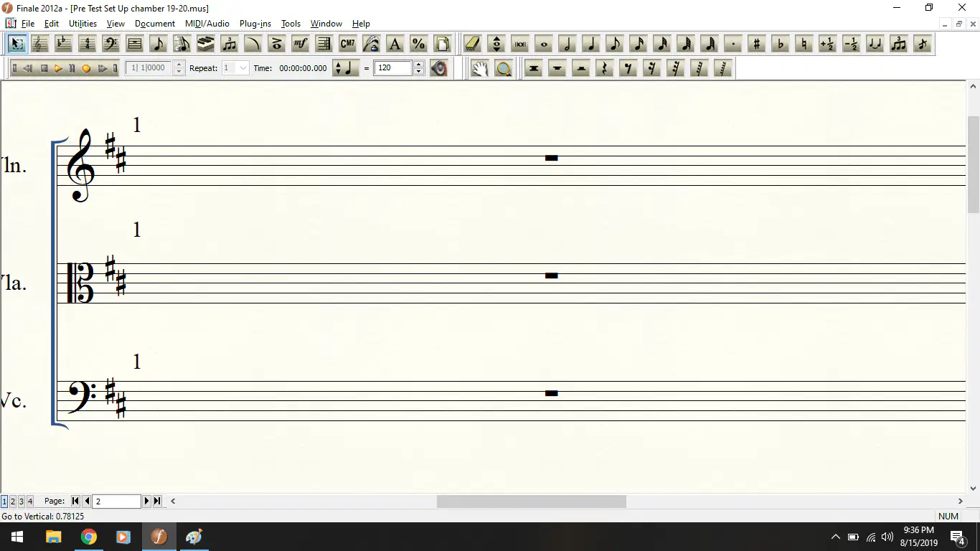
Task: Toggle the half step up tool
Action: (828, 44)
